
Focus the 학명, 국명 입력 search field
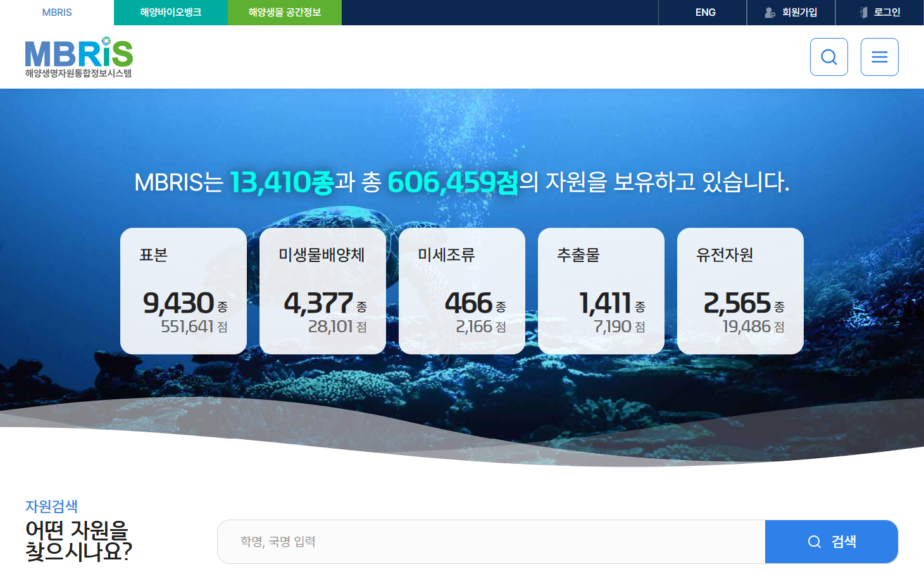click(x=490, y=542)
